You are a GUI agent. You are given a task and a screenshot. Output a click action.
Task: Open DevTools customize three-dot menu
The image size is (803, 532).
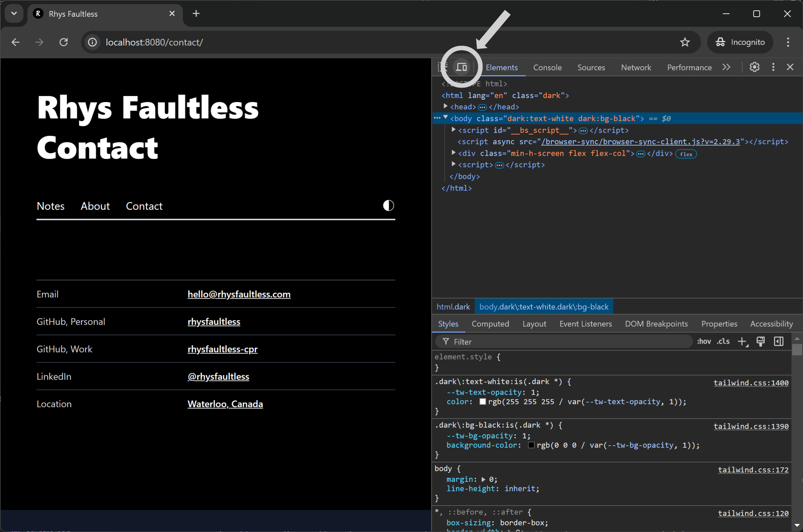click(773, 67)
